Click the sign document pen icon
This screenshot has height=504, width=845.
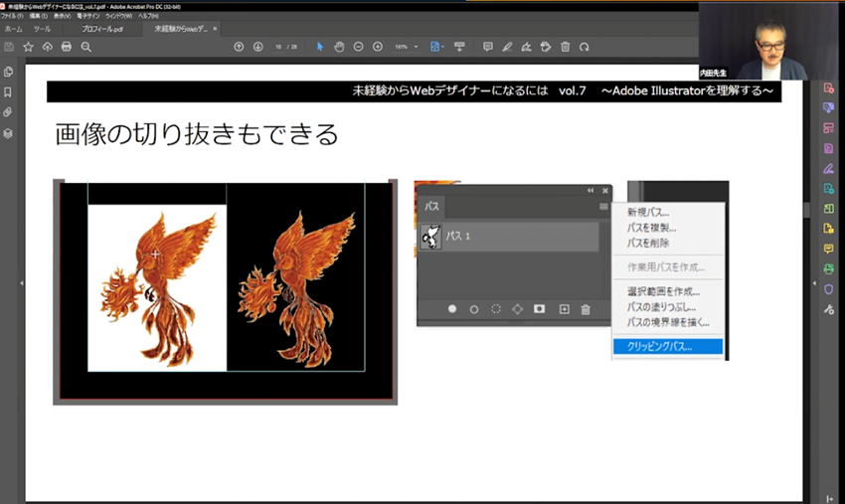click(527, 47)
